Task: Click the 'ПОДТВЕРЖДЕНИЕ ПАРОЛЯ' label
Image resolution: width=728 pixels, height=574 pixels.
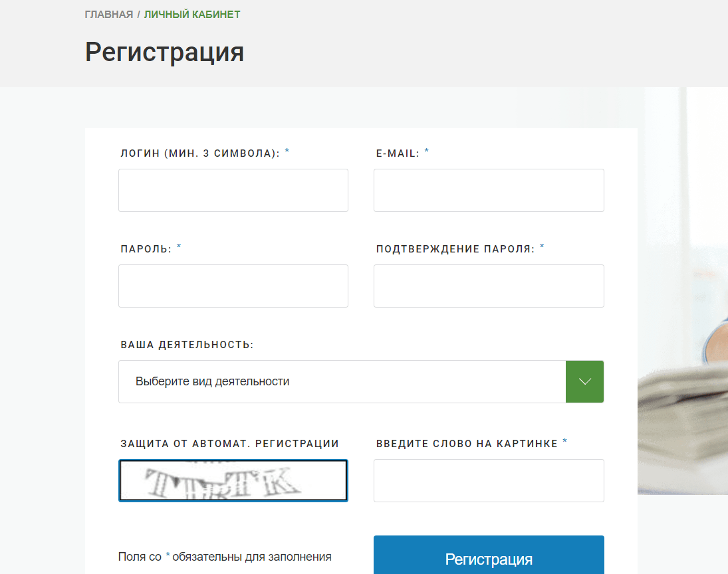Action: 455,249
